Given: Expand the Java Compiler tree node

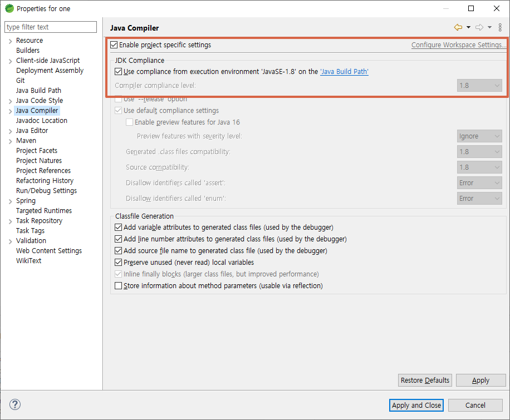Looking at the screenshot, I should point(10,111).
